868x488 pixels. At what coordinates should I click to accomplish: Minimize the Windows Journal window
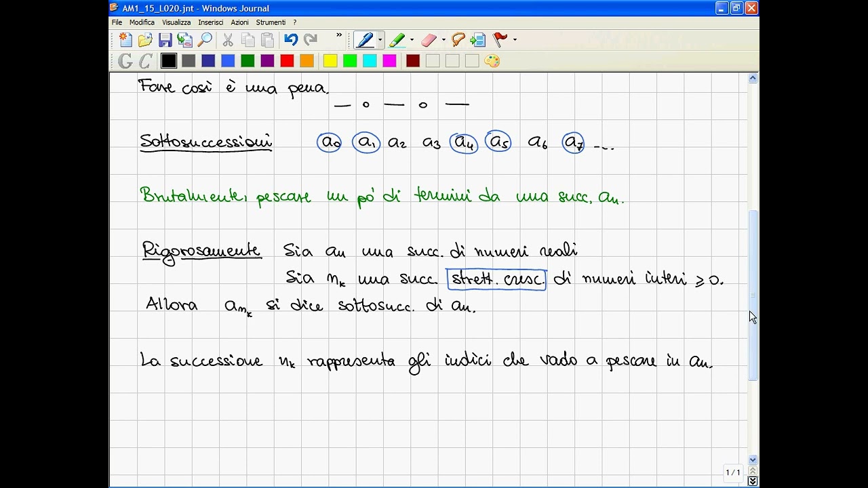pyautogui.click(x=721, y=8)
